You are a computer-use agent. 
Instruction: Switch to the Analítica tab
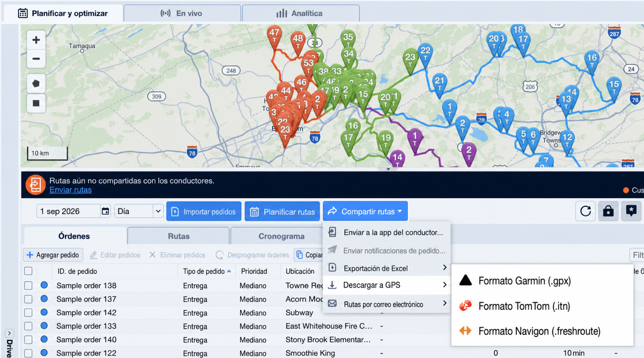click(x=301, y=13)
